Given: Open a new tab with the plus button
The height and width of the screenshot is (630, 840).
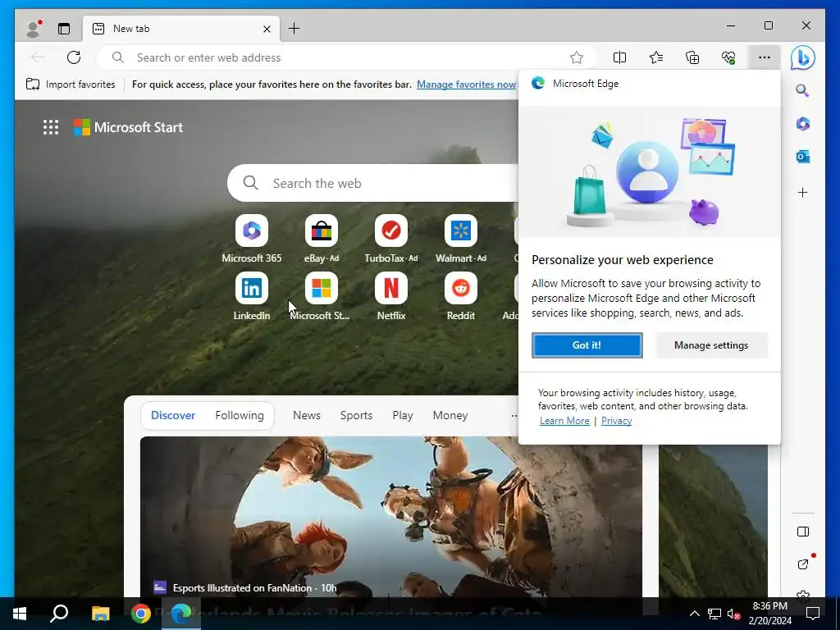Looking at the screenshot, I should 294,29.
